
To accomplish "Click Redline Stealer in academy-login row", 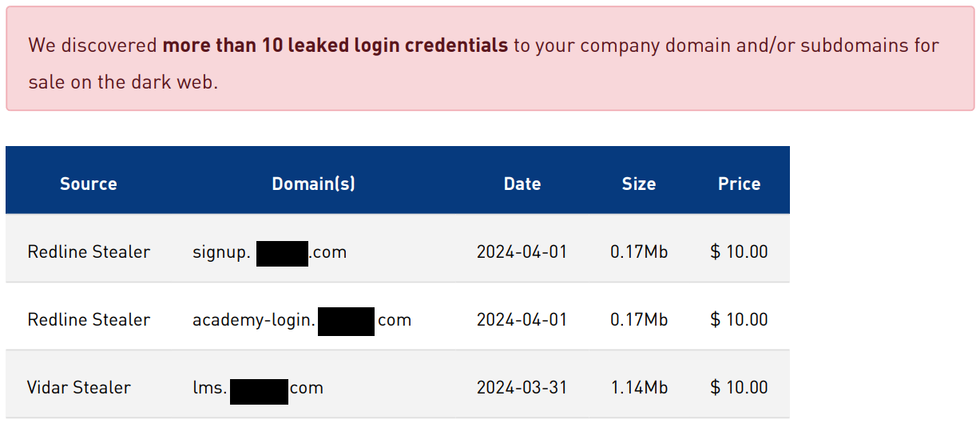I will point(89,320).
